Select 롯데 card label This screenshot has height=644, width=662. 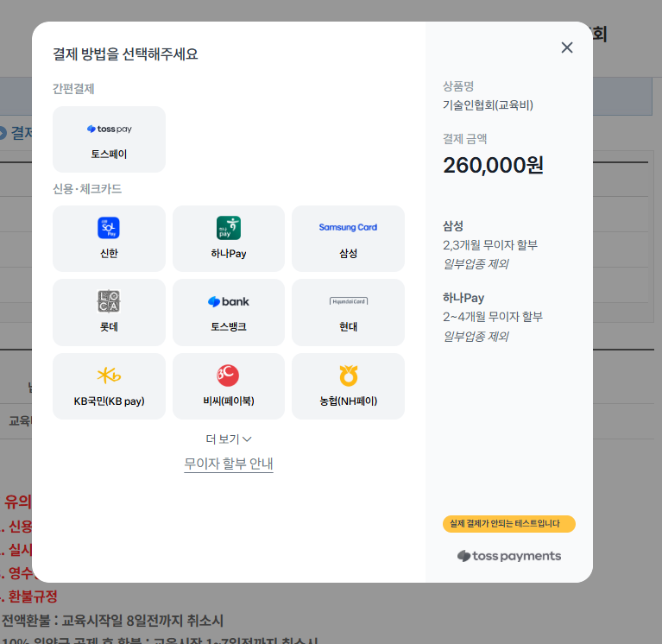pos(109,327)
